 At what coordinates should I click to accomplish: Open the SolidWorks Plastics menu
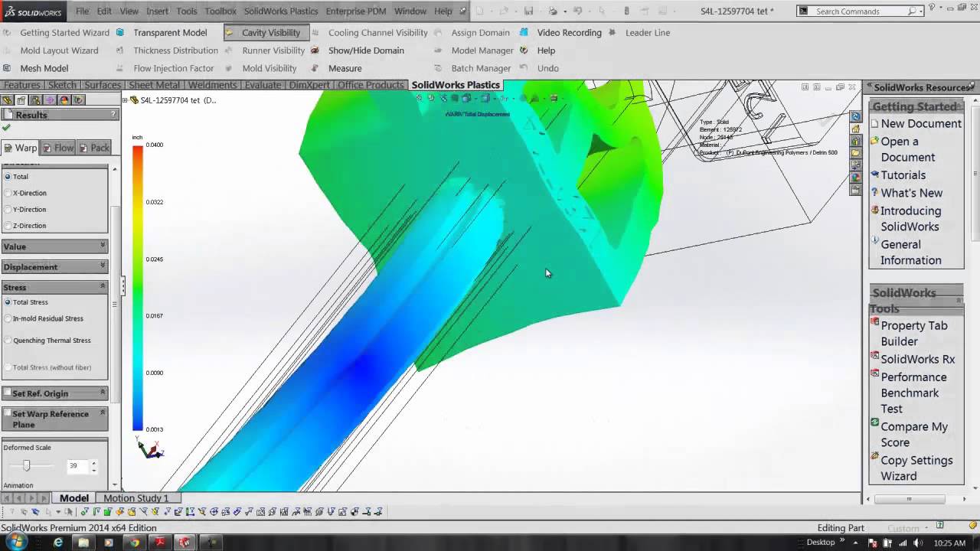pos(281,11)
